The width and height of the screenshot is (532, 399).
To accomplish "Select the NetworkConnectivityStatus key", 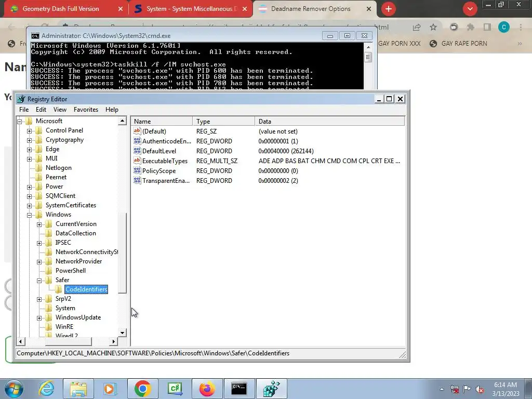I will tap(87, 252).
